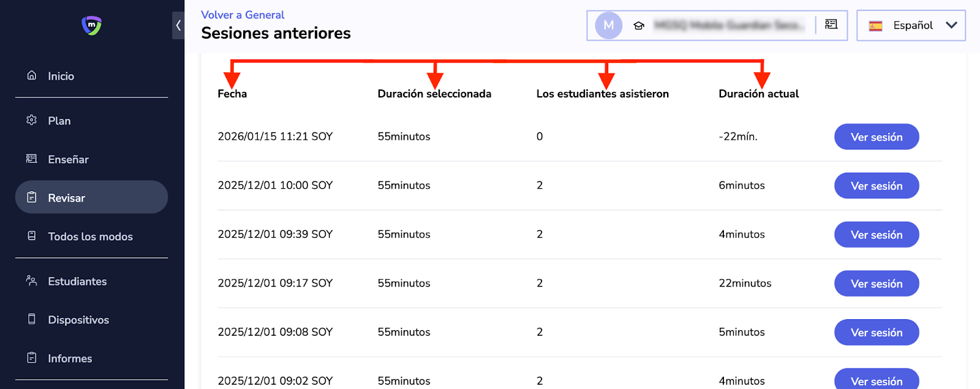980x389 pixels.
Task: View session from 2026/01/15 11:21
Action: (876, 137)
